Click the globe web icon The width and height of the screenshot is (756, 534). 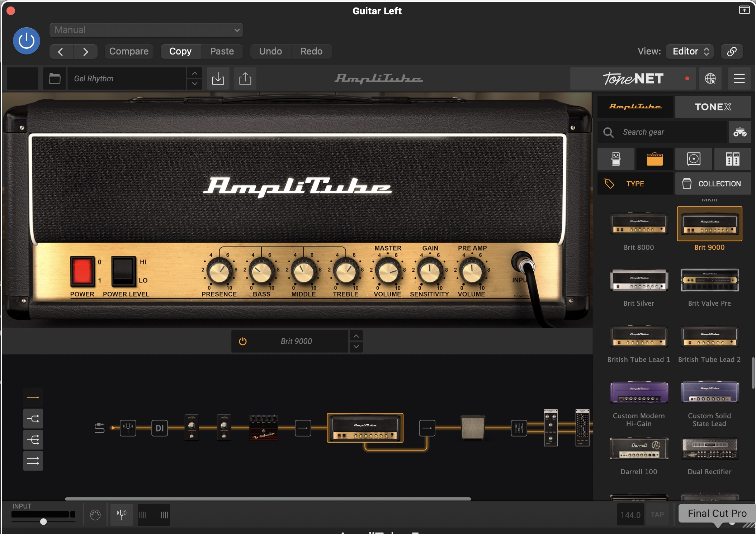click(x=710, y=78)
